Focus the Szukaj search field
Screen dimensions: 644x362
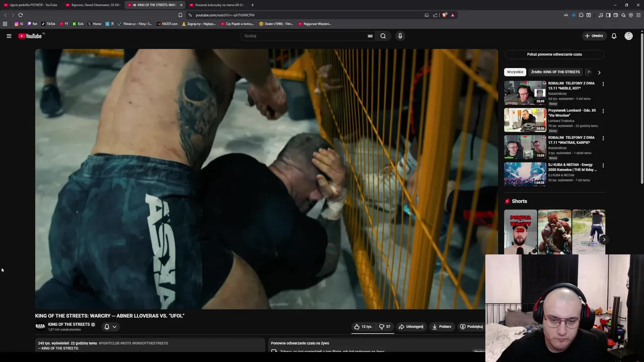coord(305,36)
